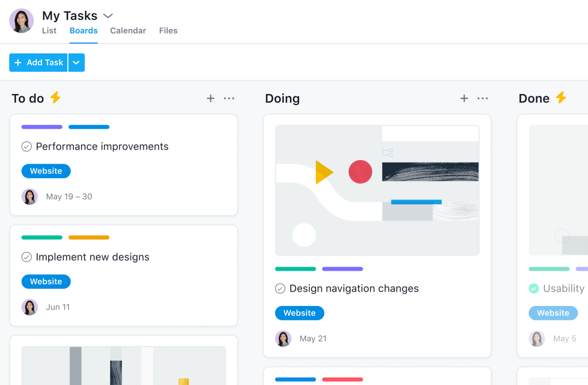Viewport: 588px width, 385px height.
Task: Open the three-dot menu on the Doing column
Action: point(483,98)
